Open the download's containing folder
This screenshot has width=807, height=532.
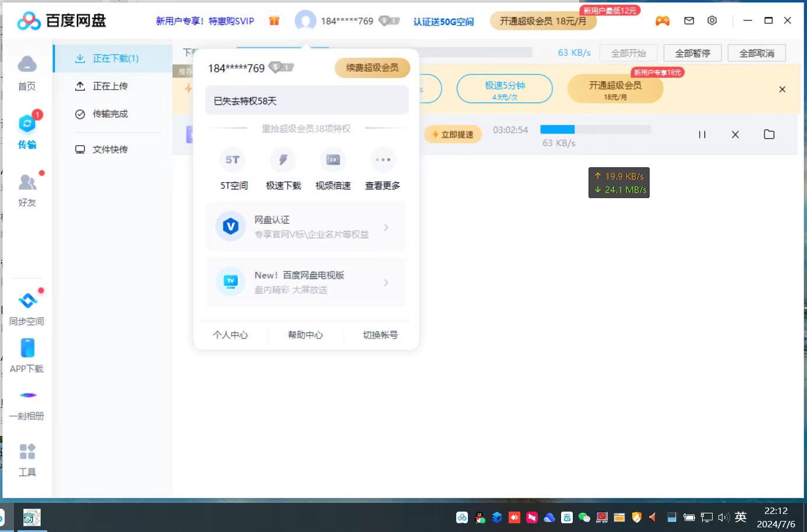(x=769, y=135)
